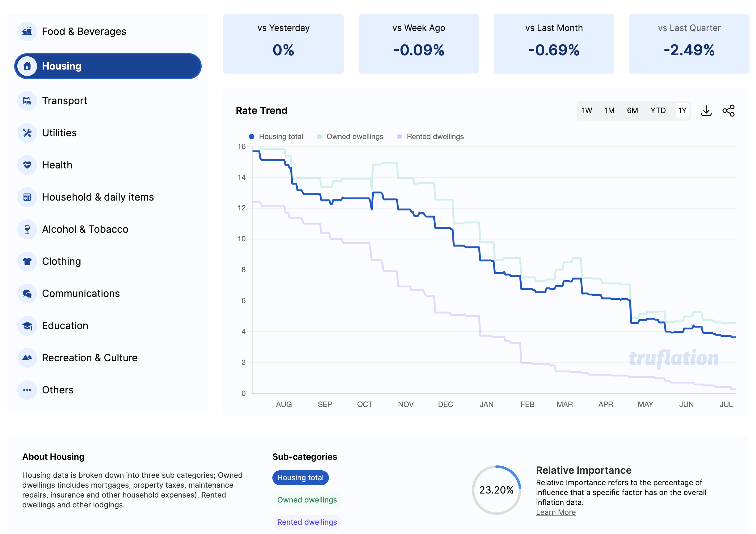Click the Food & Beverages basket icon
756x534 pixels.
pos(27,32)
